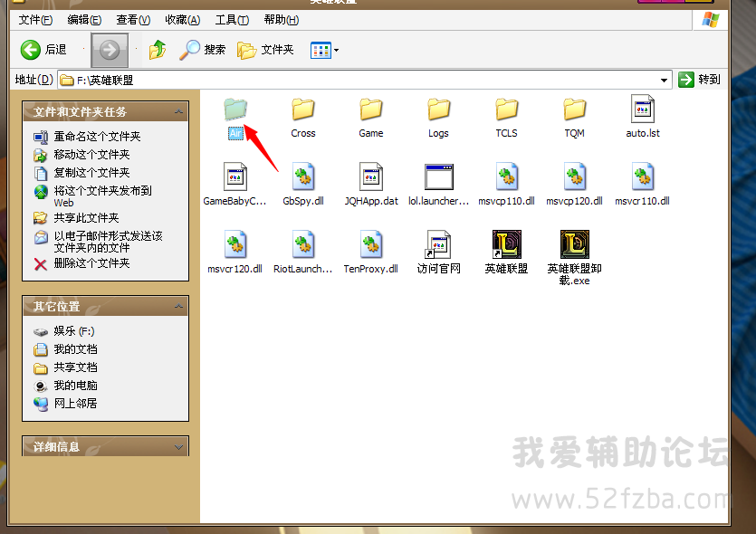This screenshot has width=756, height=534.
Task: Open 娱乐 (F:) drive link
Action: (74, 331)
